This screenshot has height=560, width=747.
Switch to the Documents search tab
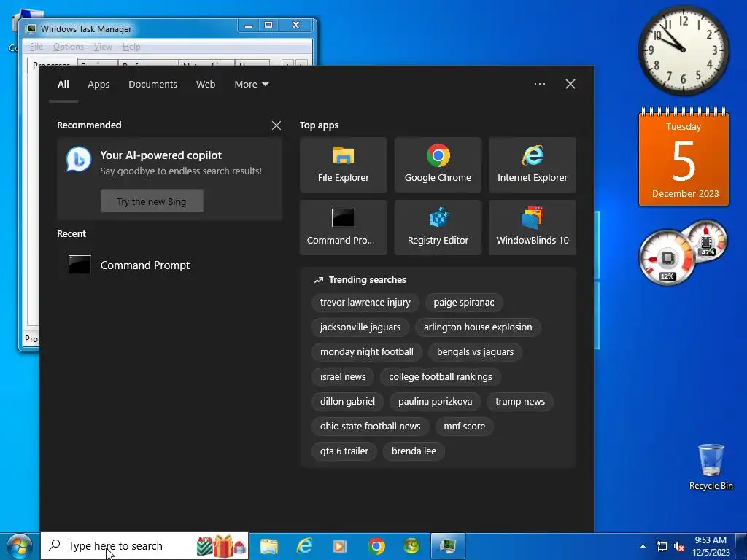153,85
